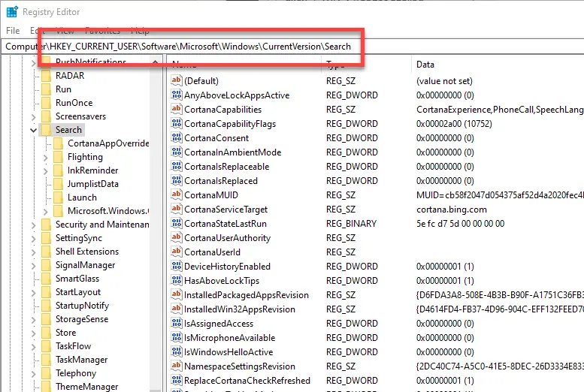Expand the SignalManager key
This screenshot has height=392, width=584.
tap(34, 265)
